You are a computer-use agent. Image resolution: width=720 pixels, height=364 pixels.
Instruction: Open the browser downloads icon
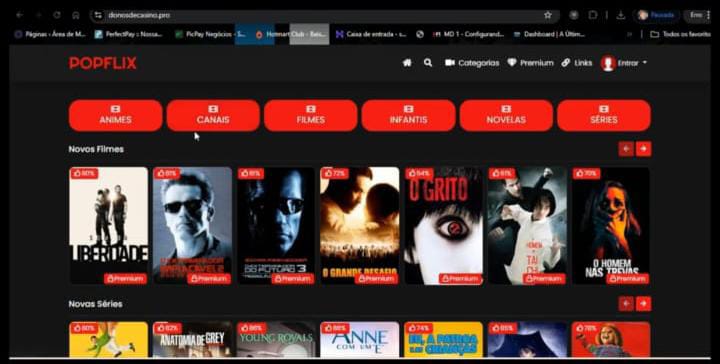click(x=621, y=15)
